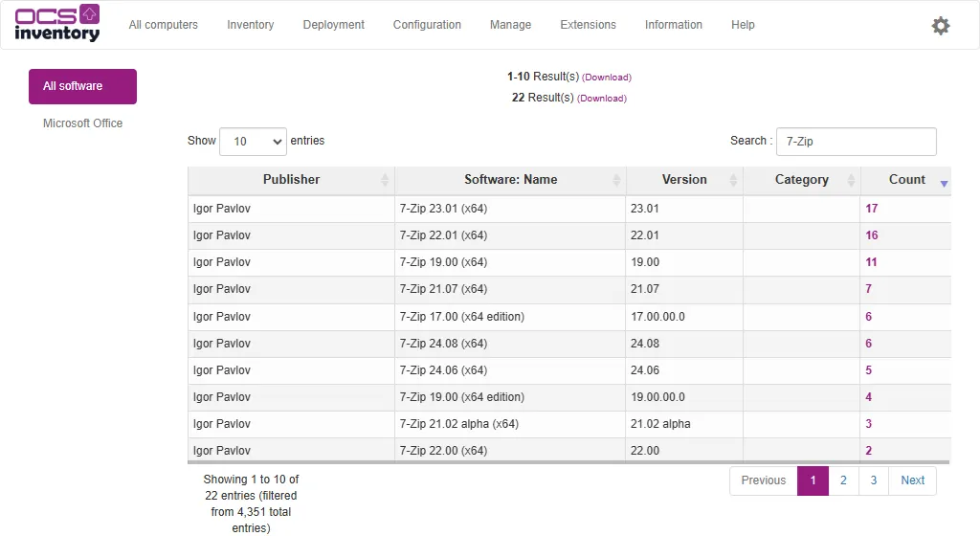
Task: Open the Manage menu
Action: pyautogui.click(x=511, y=25)
